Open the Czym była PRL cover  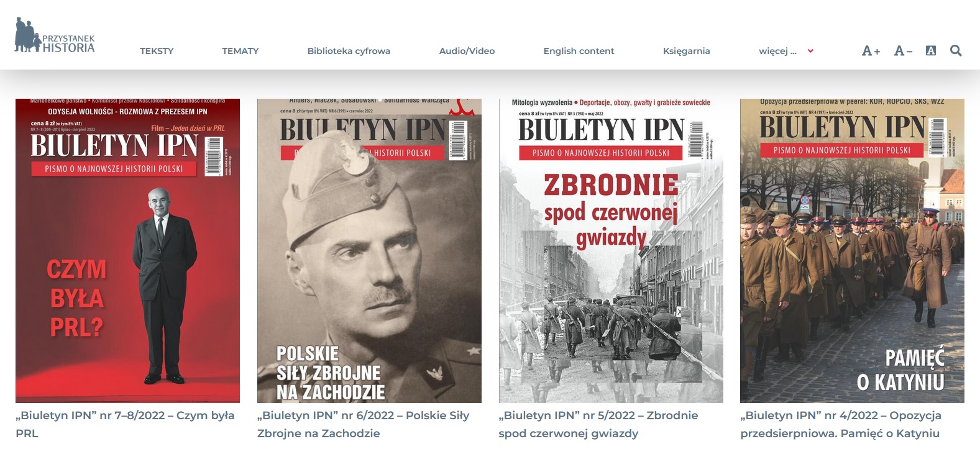[127, 251]
